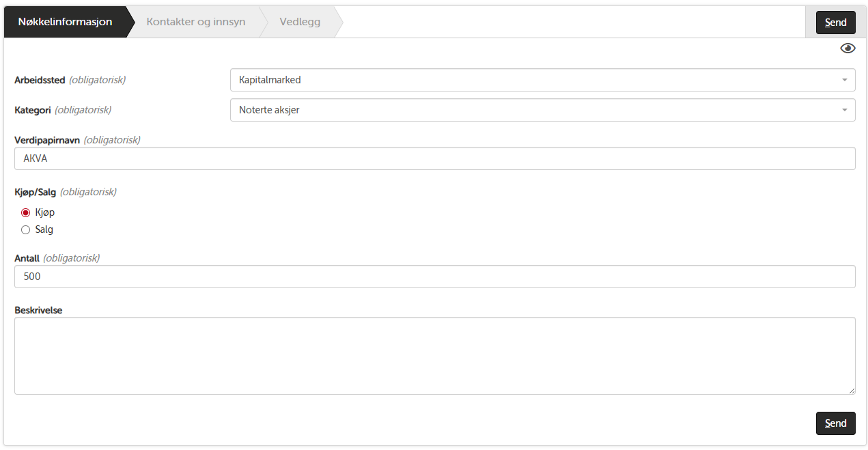Open the Kontakter og innsyn tab
Screen dimensions: 868x450
[195, 22]
